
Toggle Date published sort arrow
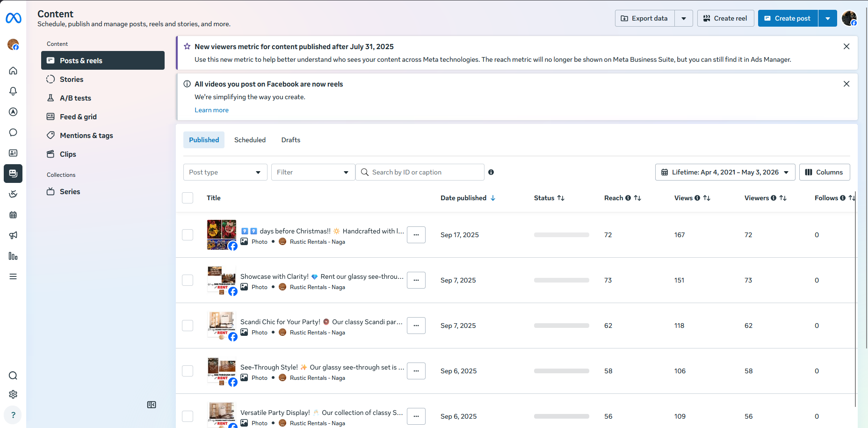tap(493, 198)
